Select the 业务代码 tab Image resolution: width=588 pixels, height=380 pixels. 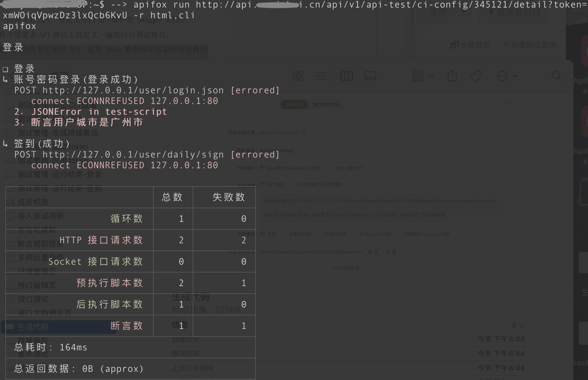(294, 105)
